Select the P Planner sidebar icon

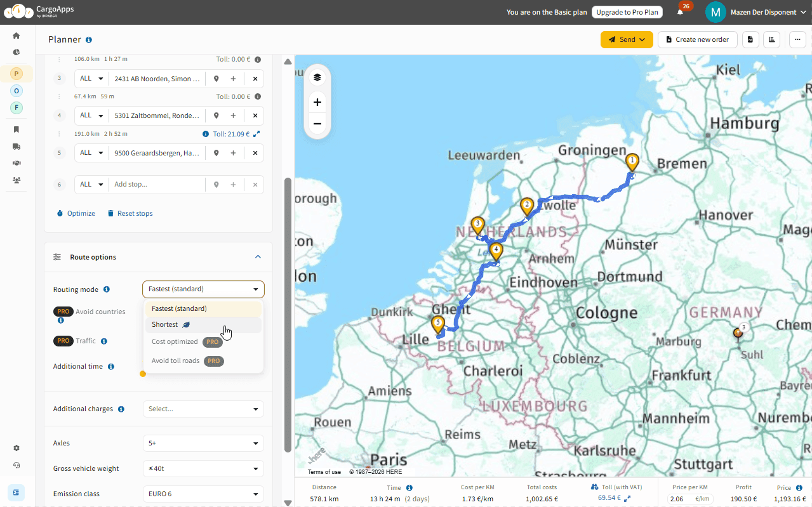(x=16, y=73)
